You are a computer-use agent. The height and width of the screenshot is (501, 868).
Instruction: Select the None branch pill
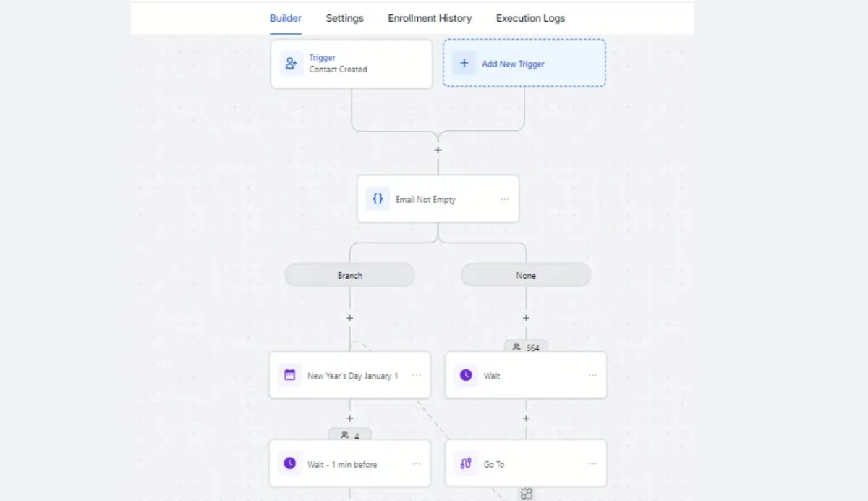(x=526, y=275)
